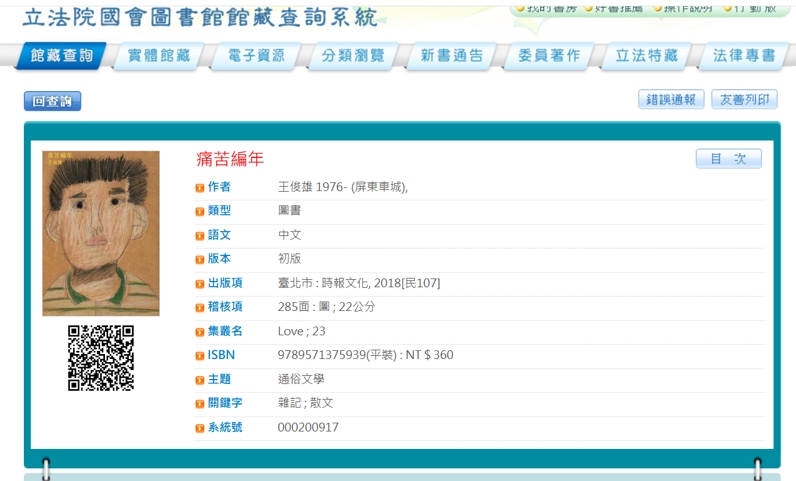Image resolution: width=796 pixels, height=481 pixels.
Task: Open the 目次 table of contents
Action: 728,159
